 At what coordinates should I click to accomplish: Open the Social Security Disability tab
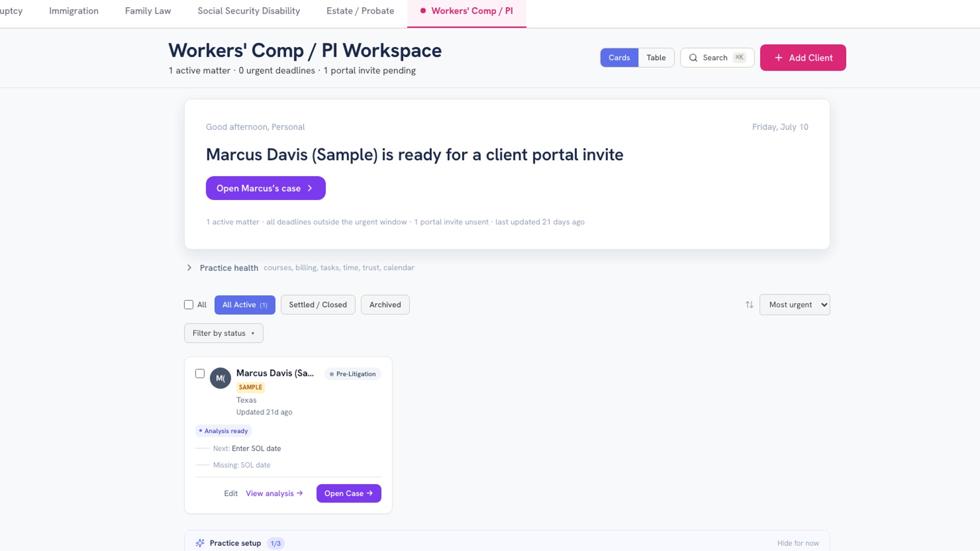(x=249, y=11)
